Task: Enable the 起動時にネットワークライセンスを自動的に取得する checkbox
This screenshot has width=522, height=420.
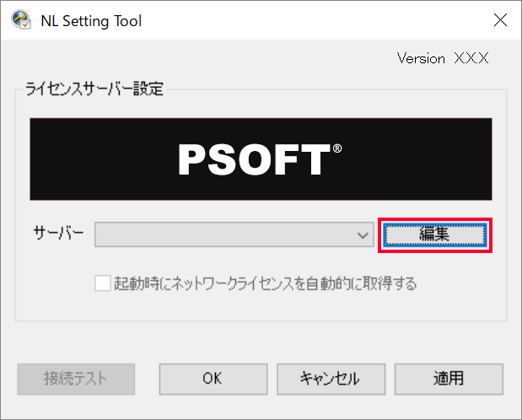Action: (x=102, y=283)
